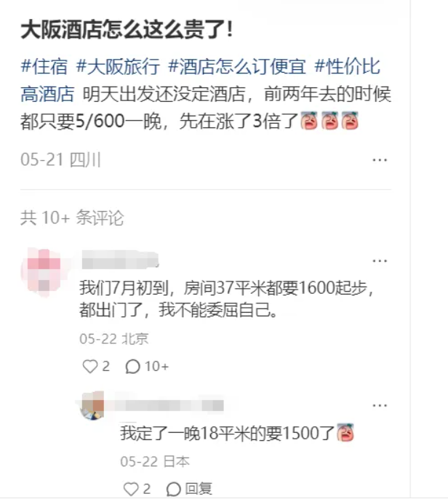Click the like count on 北京 comment
Screen dimensions: 448x499
click(106, 367)
